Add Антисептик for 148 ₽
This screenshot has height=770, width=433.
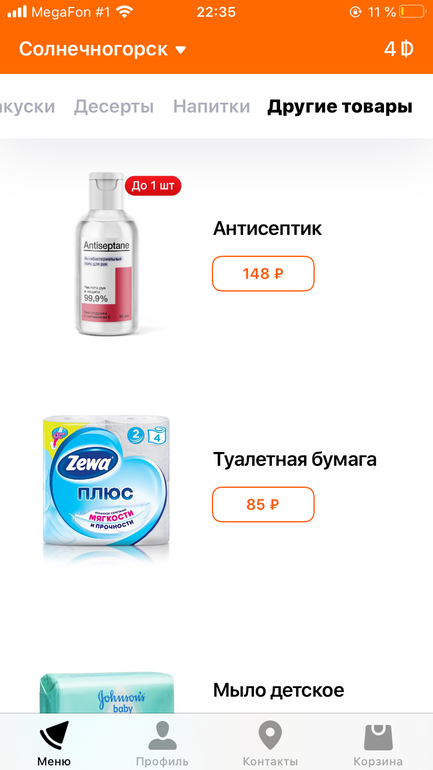click(263, 274)
